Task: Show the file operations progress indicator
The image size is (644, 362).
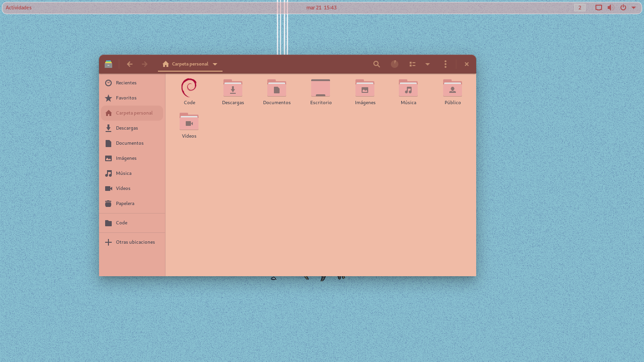Action: [395, 64]
